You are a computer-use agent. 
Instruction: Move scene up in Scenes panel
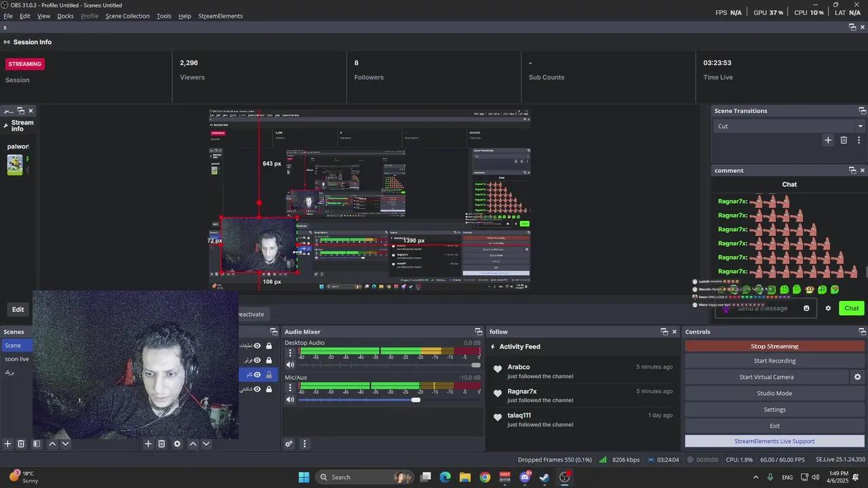point(52,444)
